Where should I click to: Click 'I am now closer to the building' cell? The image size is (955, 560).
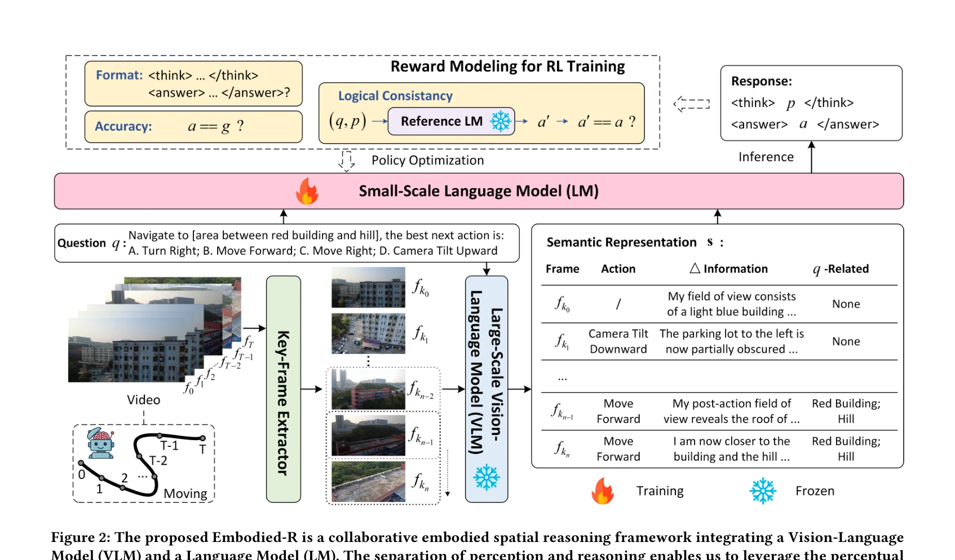[x=731, y=449]
